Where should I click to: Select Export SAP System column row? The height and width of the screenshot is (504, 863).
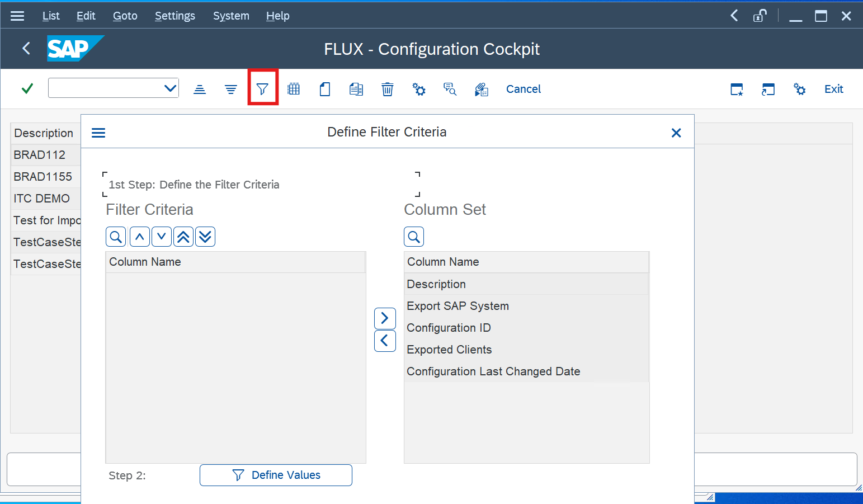click(x=458, y=306)
